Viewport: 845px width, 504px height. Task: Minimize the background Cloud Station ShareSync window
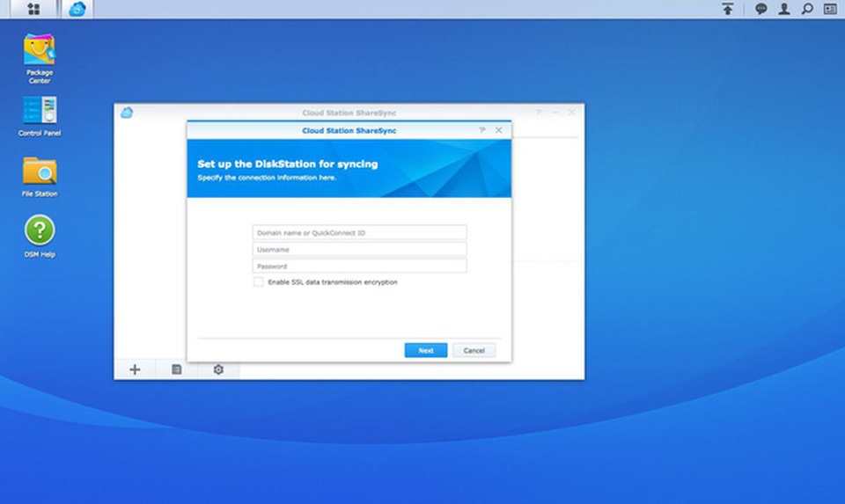click(x=555, y=112)
